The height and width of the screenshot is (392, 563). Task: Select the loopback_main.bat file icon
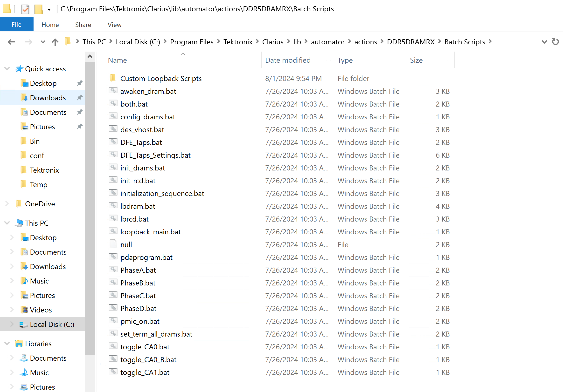point(113,231)
